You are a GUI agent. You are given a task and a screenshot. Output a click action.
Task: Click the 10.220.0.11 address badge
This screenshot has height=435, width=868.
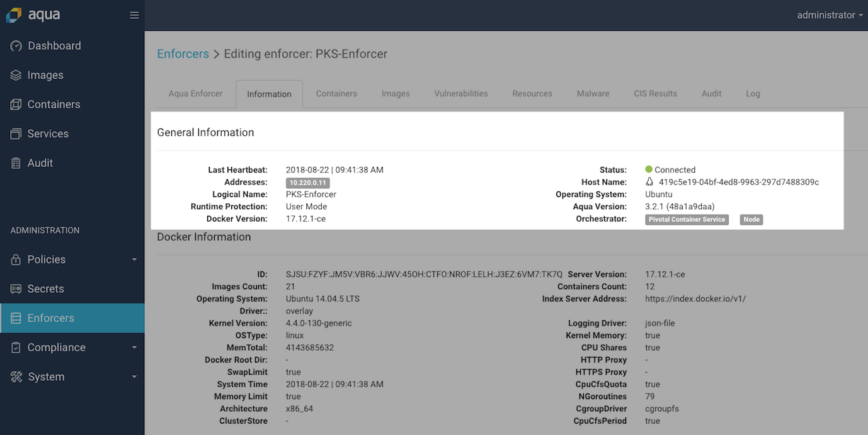(308, 183)
